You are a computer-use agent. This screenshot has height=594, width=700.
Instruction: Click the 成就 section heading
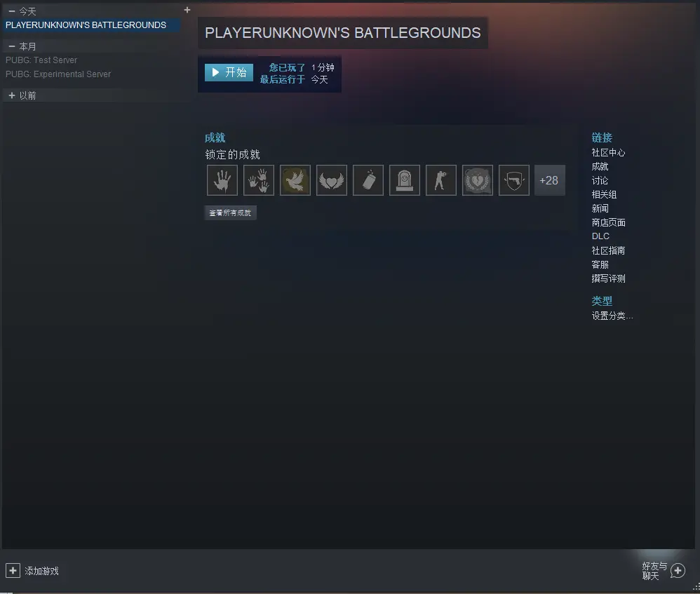215,137
